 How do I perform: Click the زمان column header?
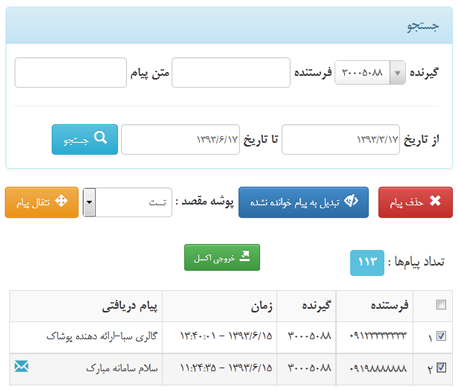pos(262,306)
